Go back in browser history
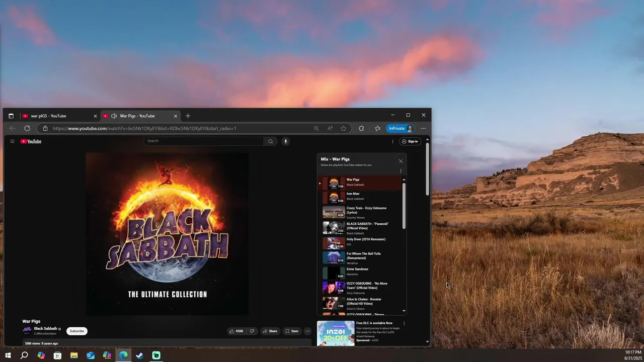644x362 pixels. point(13,128)
